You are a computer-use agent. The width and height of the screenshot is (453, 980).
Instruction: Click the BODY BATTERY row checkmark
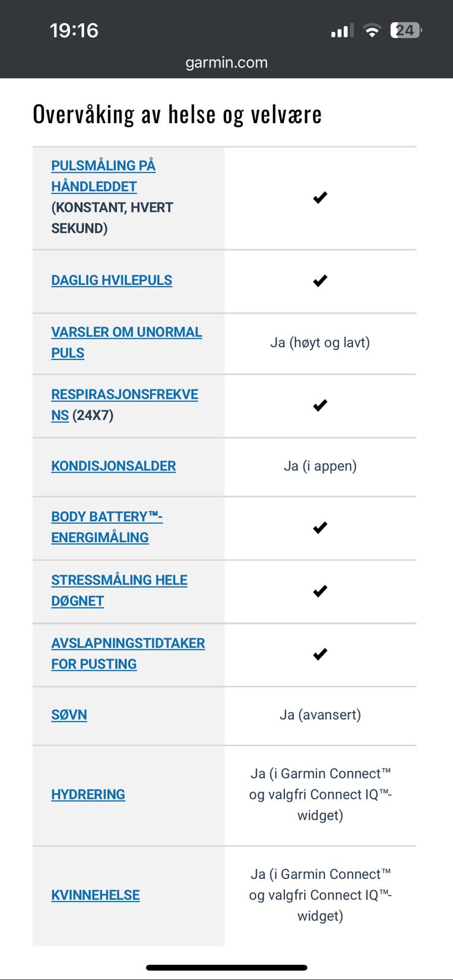[x=319, y=527]
